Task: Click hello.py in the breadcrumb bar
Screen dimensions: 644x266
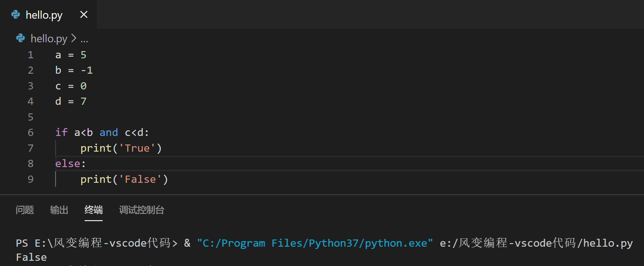Action: pos(49,39)
